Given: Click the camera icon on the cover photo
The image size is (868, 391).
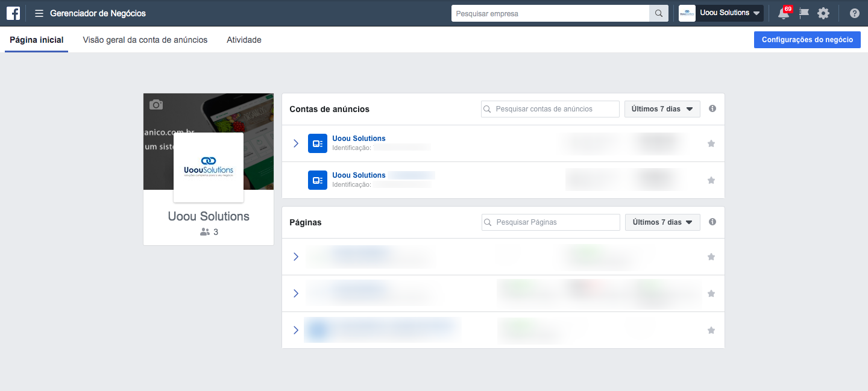Looking at the screenshot, I should (156, 105).
